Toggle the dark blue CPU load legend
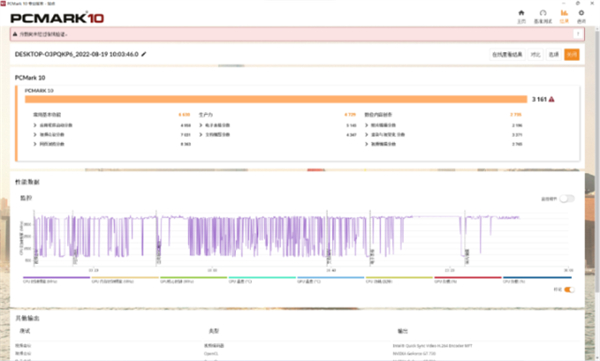This screenshot has height=361, width=600. 537,280
